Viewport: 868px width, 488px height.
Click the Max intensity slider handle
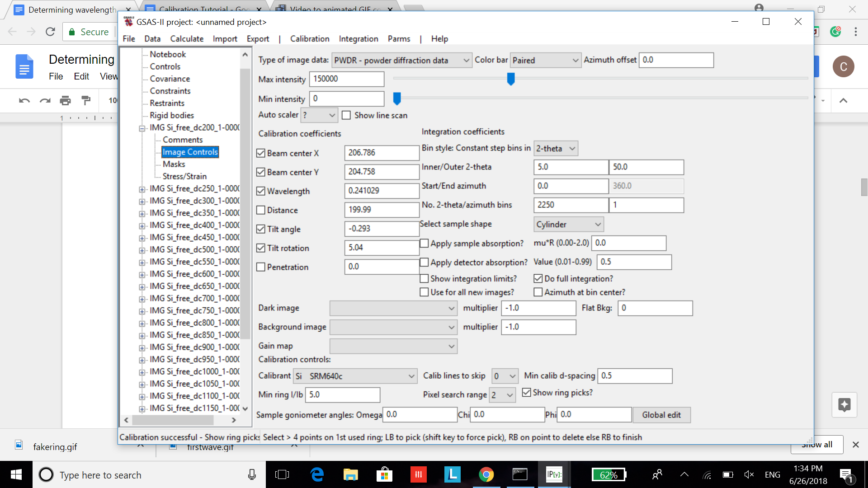pyautogui.click(x=511, y=79)
